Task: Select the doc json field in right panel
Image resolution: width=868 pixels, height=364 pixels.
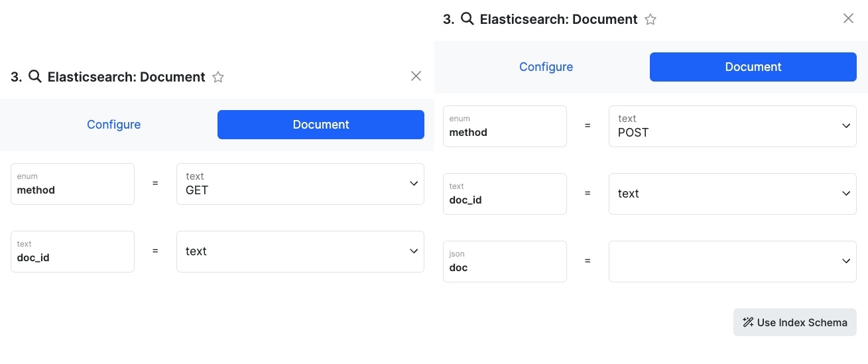Action: (x=505, y=261)
